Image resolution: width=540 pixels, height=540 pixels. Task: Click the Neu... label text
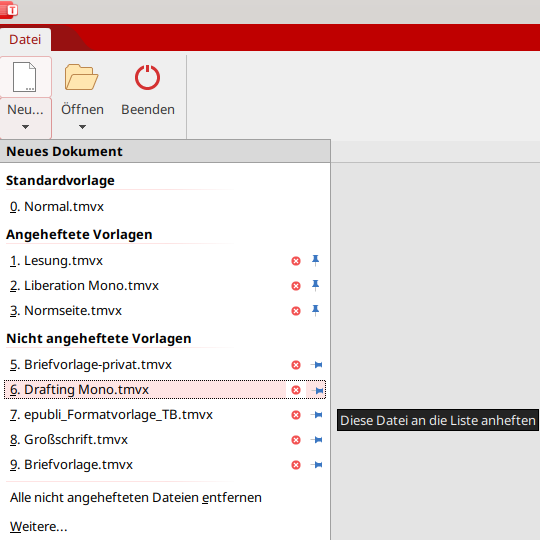(x=25, y=110)
